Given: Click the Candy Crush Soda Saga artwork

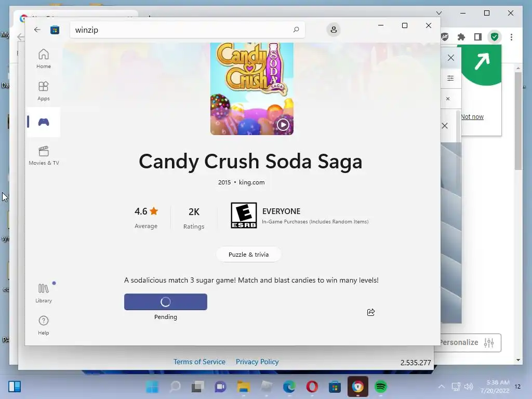Looking at the screenshot, I should click(252, 88).
